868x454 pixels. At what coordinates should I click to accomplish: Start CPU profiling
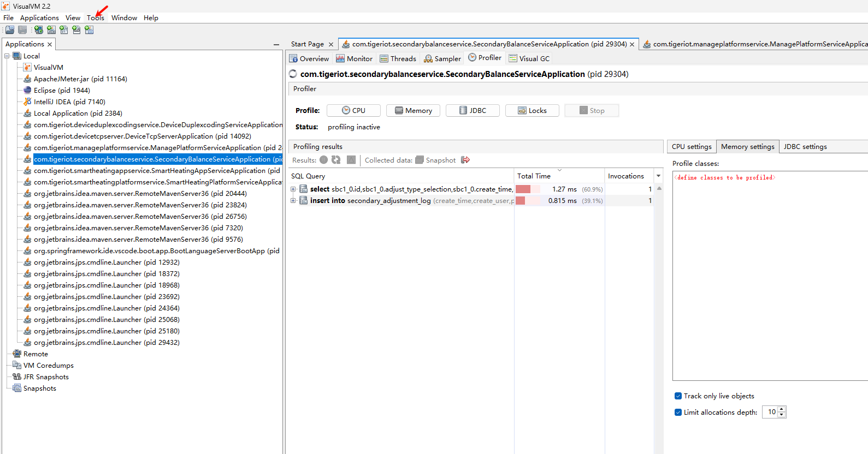click(x=353, y=110)
